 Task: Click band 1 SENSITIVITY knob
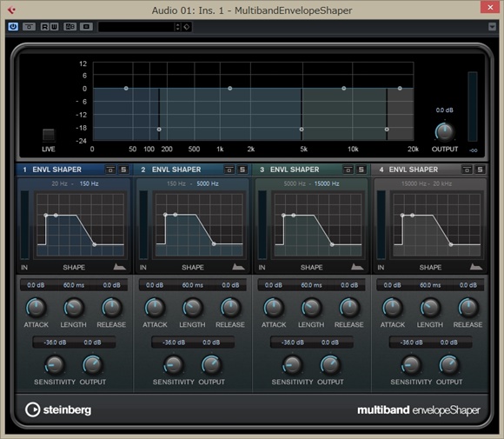(x=55, y=365)
